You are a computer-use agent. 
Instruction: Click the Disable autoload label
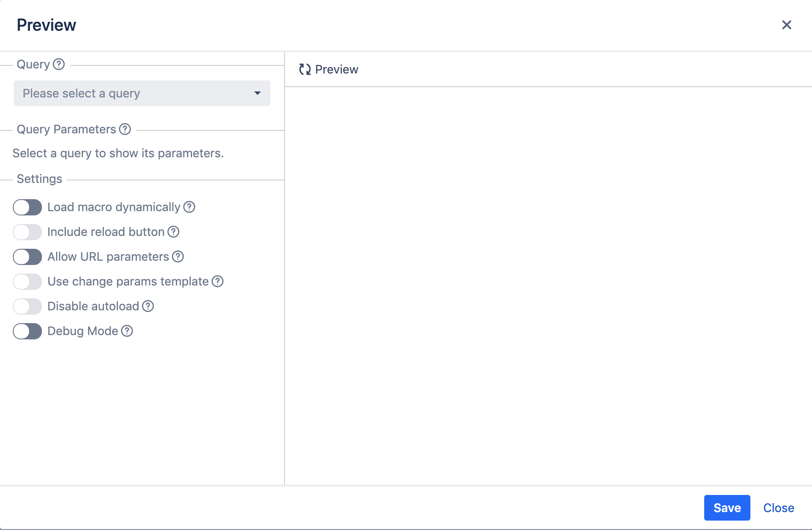[93, 306]
